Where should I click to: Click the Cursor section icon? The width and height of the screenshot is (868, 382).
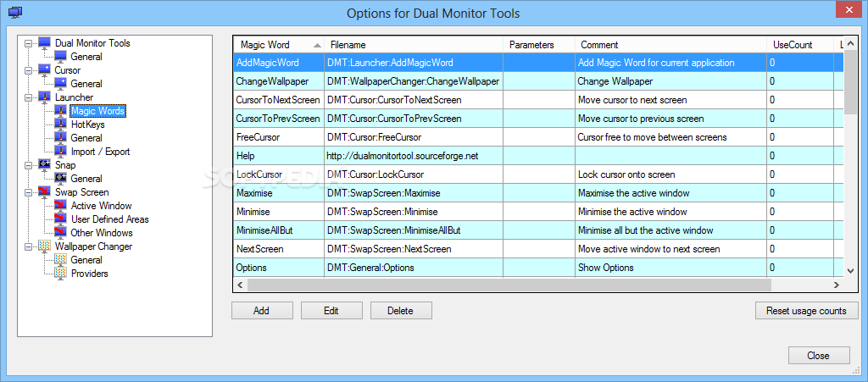[44, 70]
